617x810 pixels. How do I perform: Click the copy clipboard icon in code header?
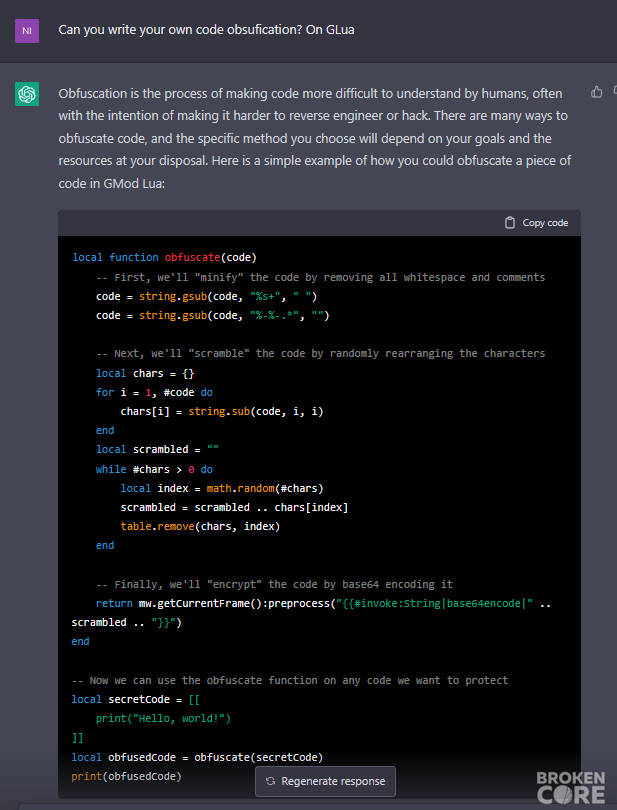510,223
